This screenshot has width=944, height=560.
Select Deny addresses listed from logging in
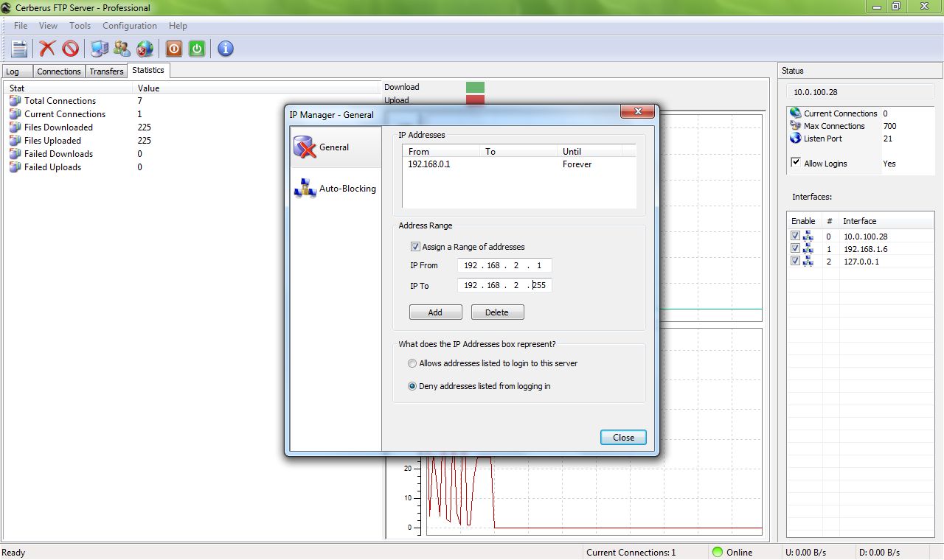(412, 386)
